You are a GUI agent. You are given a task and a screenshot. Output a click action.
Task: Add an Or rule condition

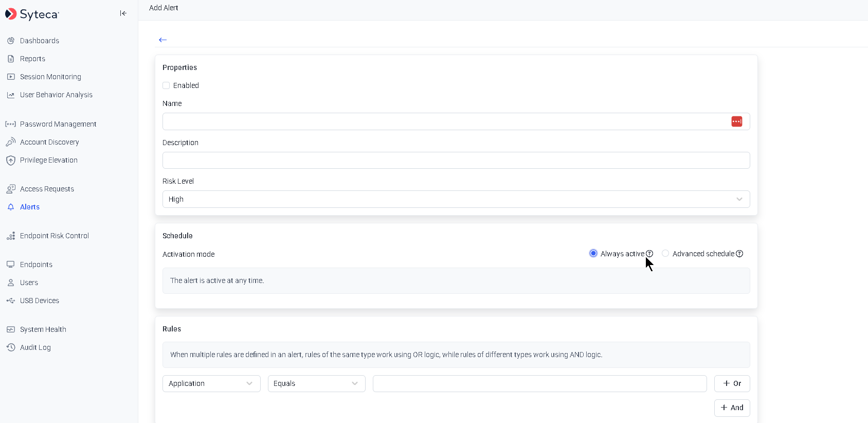pos(732,383)
